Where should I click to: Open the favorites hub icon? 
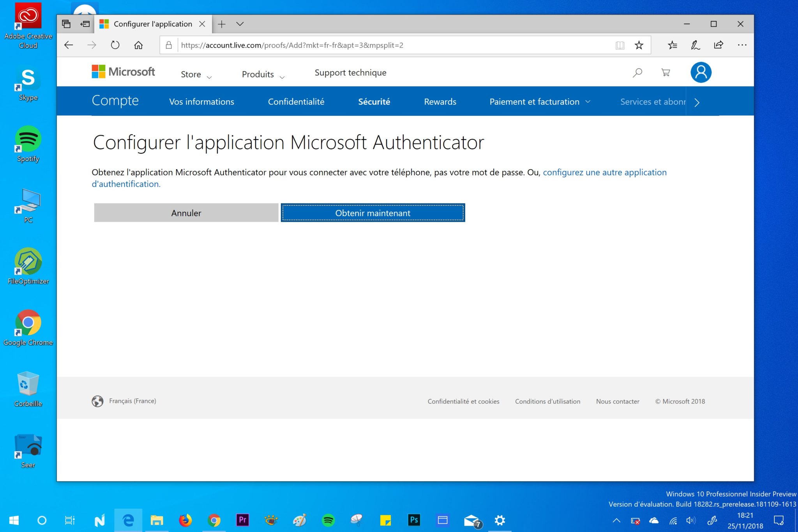coord(673,45)
